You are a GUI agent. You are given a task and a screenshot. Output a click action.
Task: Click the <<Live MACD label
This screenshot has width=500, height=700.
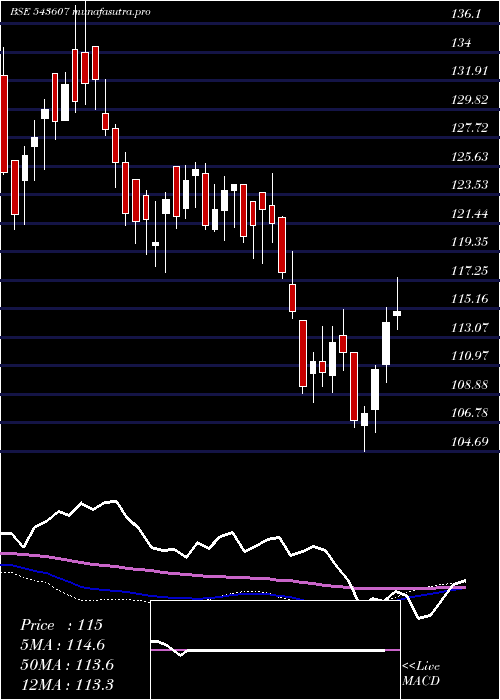[x=421, y=673]
